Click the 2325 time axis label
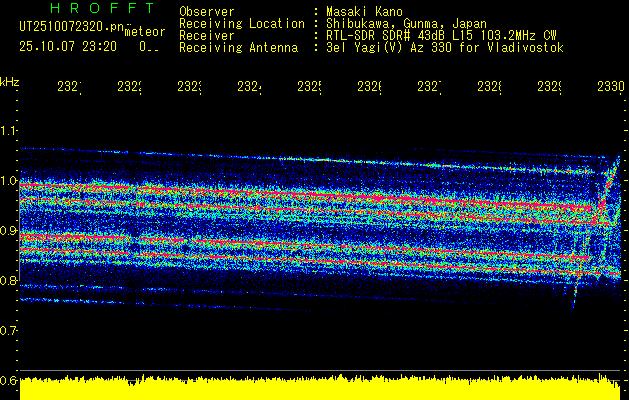629x400 pixels. pyautogui.click(x=310, y=86)
